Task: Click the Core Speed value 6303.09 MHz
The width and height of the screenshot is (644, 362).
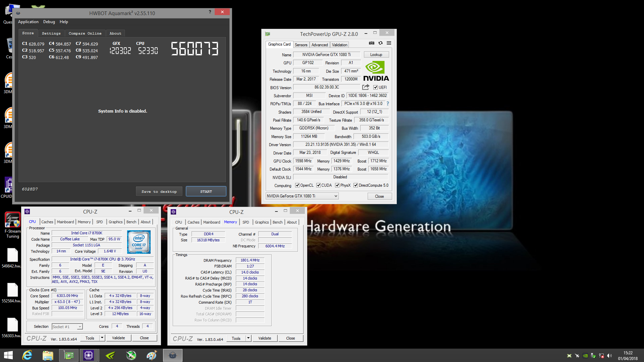Action: 67,296
